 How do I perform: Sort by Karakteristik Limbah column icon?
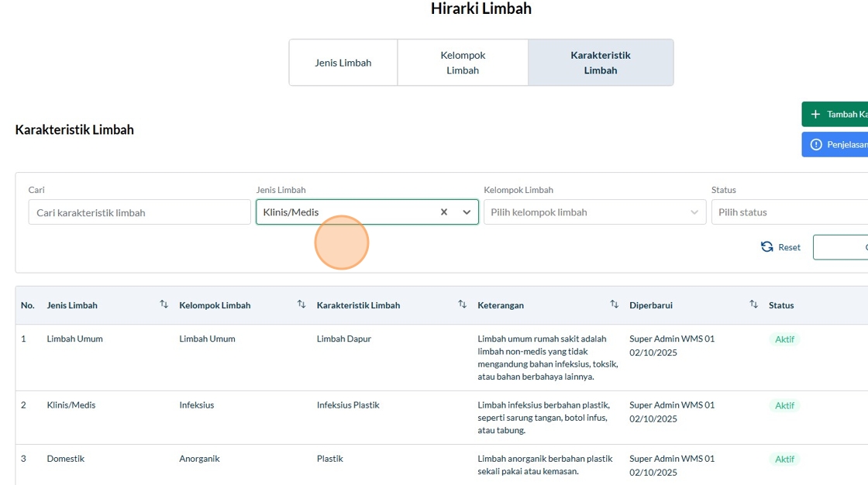coord(462,304)
